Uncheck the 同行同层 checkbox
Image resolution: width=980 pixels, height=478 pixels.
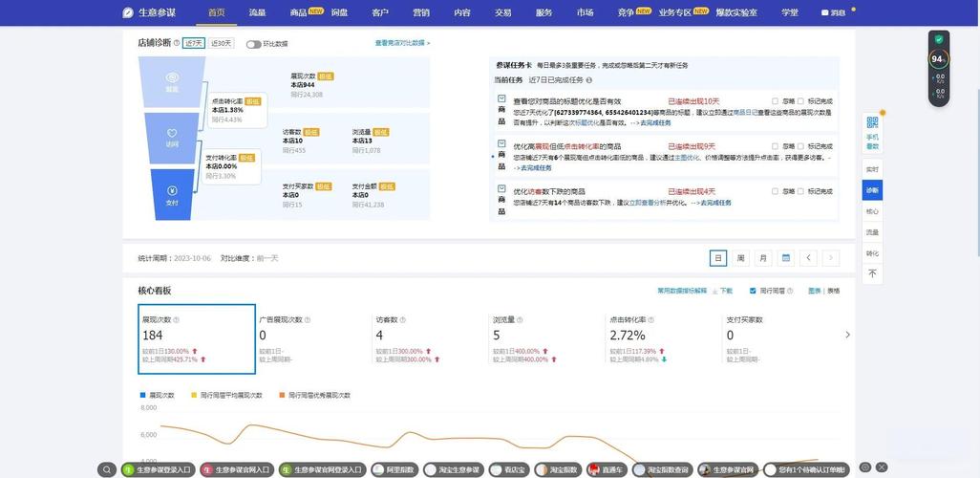[x=753, y=291]
